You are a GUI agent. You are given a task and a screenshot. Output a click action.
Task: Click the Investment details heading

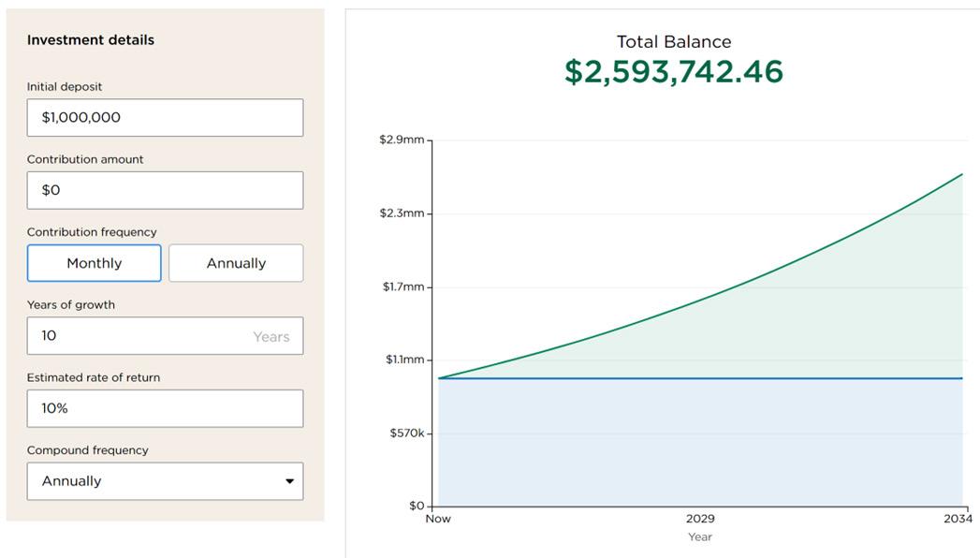coord(91,40)
